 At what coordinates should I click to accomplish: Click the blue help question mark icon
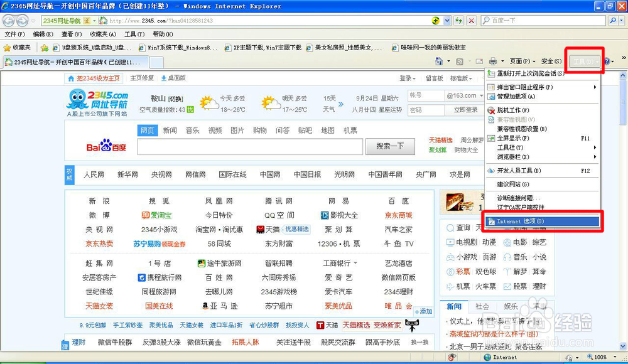click(x=607, y=62)
